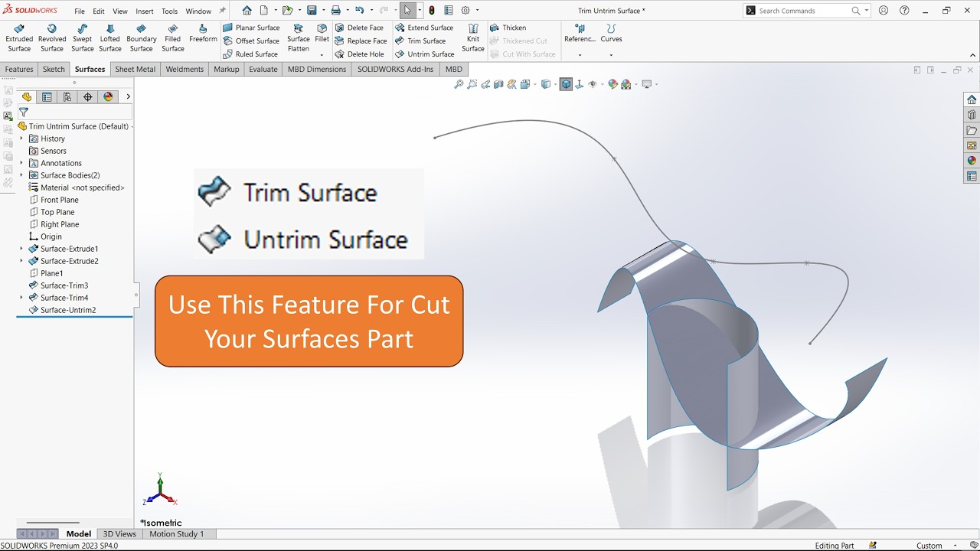Expand the Surface-Trim4 feature node
This screenshot has height=551, width=980.
click(x=21, y=298)
